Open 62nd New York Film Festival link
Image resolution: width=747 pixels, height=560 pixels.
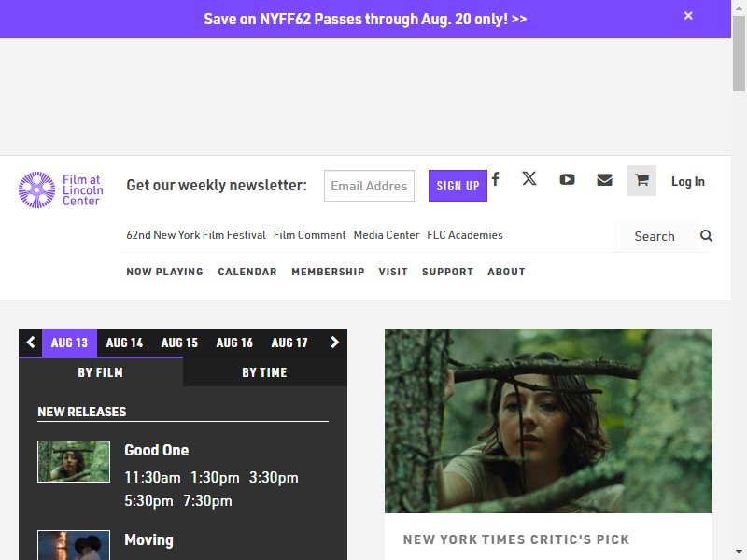click(196, 235)
